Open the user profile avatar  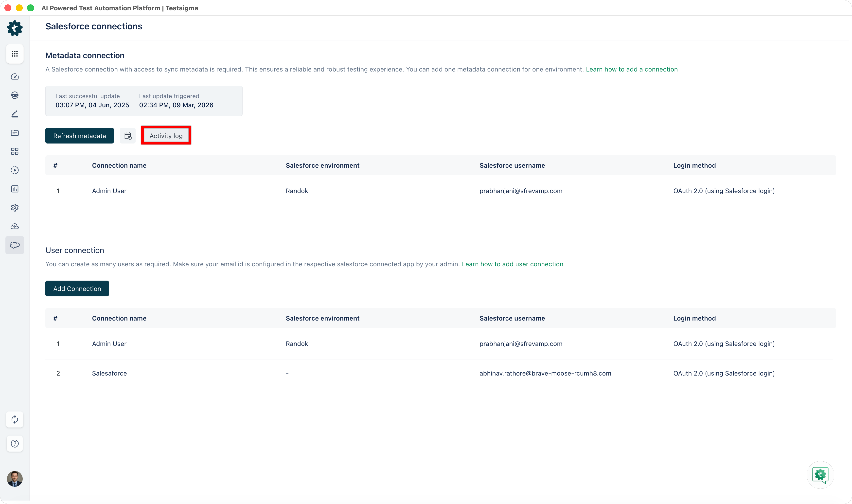pos(15,479)
